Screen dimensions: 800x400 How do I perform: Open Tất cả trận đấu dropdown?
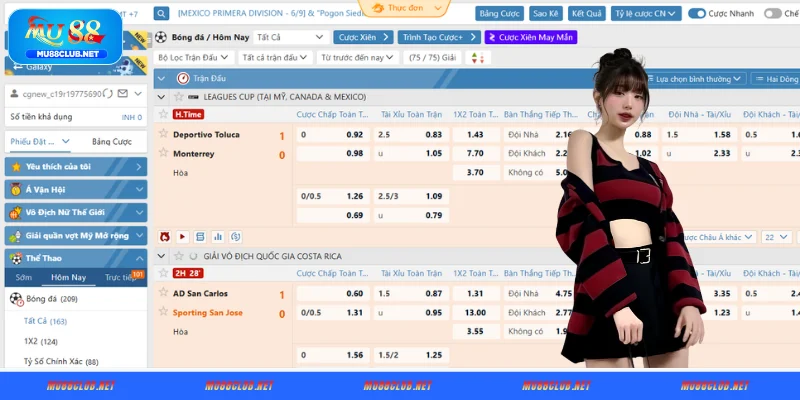pos(275,58)
